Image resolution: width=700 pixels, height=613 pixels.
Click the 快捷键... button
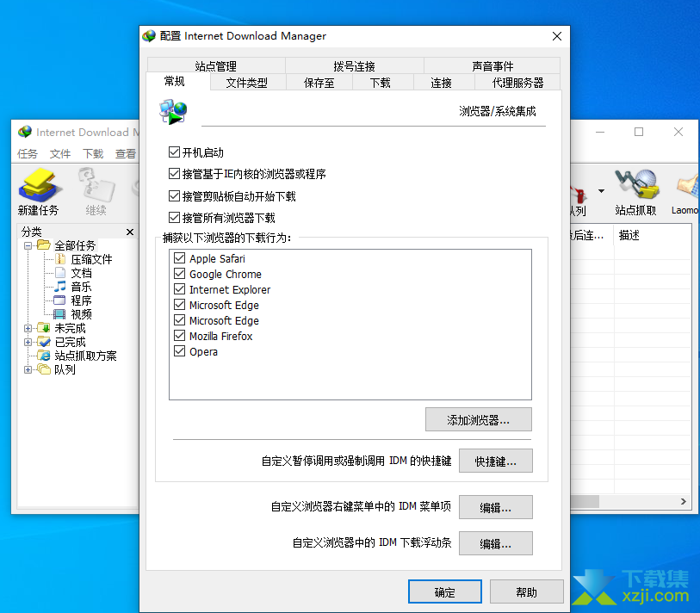point(496,461)
